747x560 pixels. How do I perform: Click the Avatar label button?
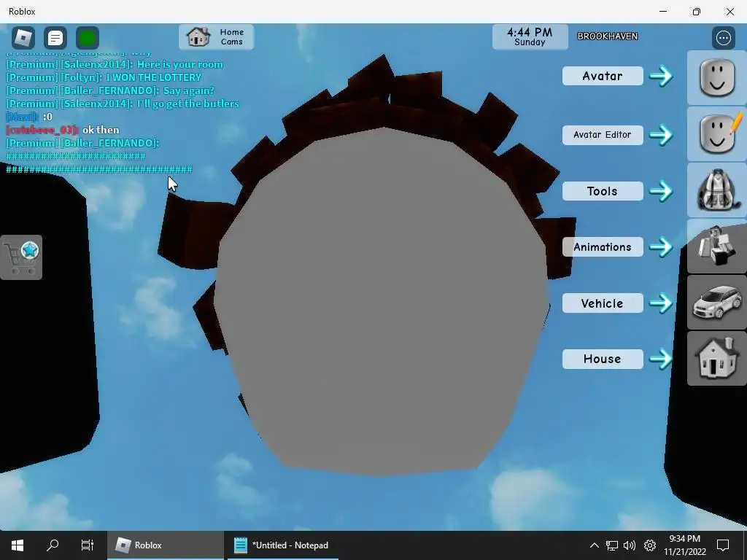603,76
